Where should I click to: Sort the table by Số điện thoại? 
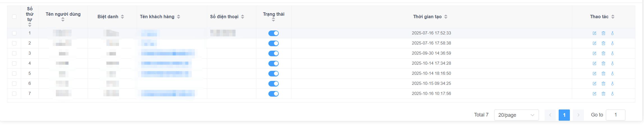point(243,17)
